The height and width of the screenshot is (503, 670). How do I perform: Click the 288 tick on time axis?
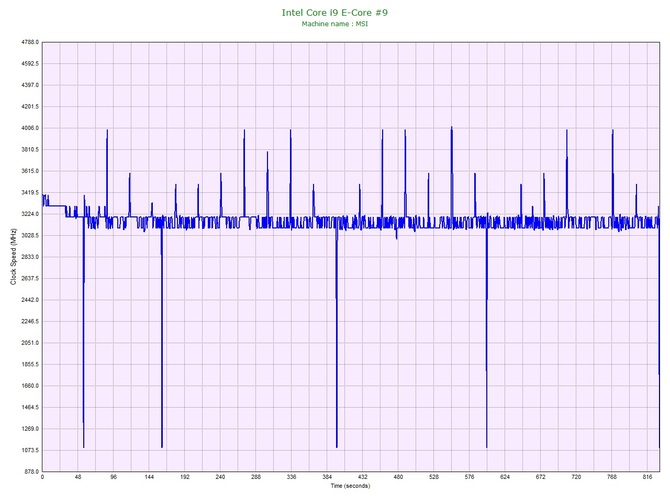pos(256,477)
